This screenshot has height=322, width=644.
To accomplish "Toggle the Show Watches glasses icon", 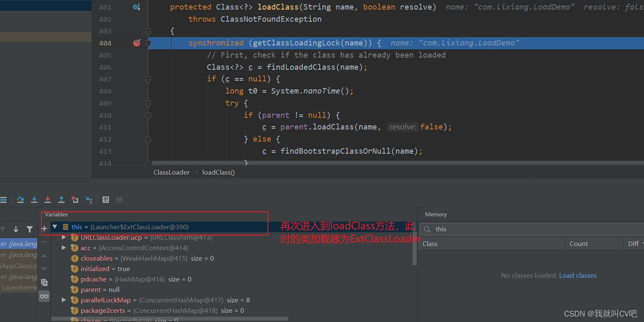I will coord(44,296).
